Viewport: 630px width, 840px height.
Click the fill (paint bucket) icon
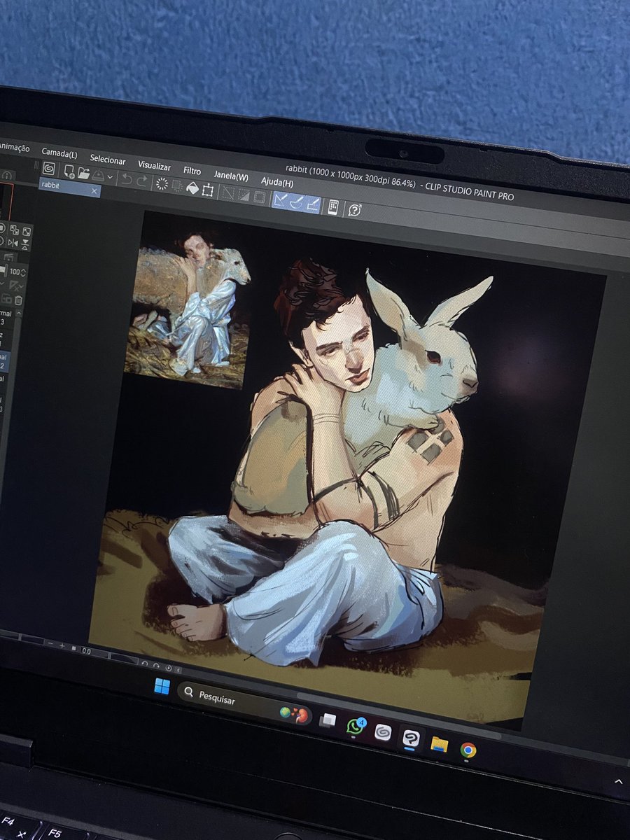coord(192,187)
